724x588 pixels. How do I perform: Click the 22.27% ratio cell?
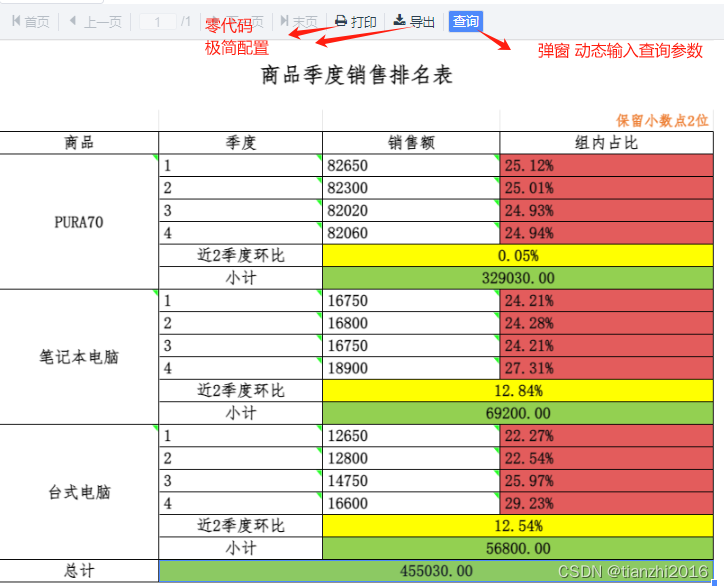tap(607, 436)
